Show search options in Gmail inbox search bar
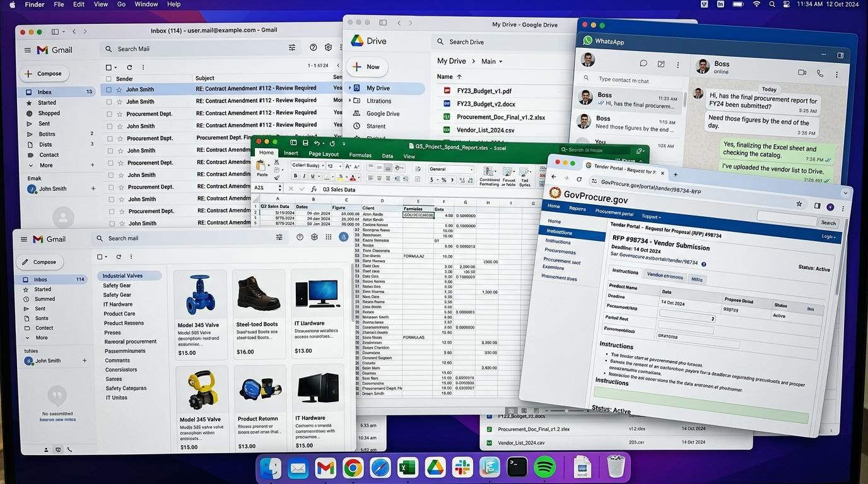This screenshot has width=868, height=484. (292, 48)
